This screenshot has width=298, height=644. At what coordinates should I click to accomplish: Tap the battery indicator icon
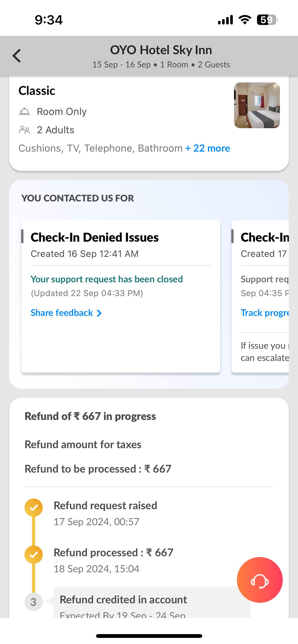(x=267, y=20)
